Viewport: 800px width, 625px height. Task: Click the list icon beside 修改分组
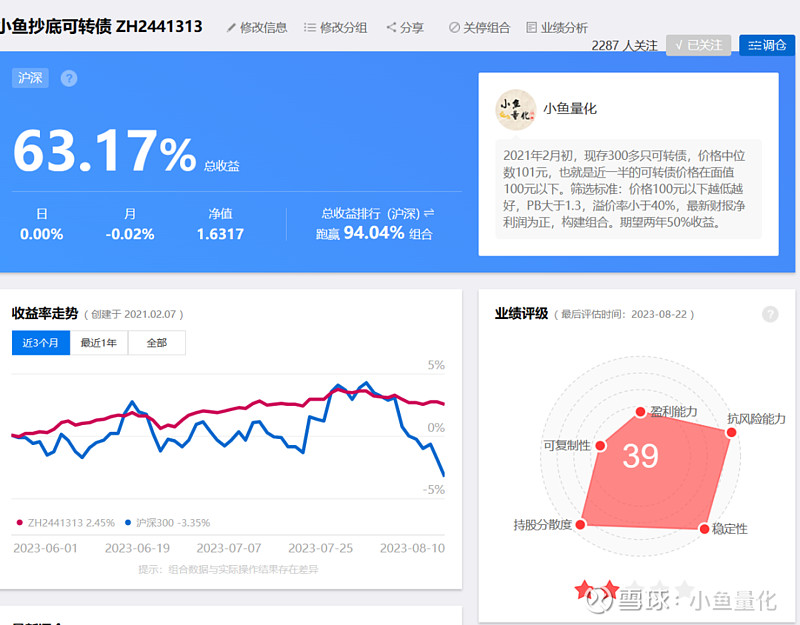(309, 27)
